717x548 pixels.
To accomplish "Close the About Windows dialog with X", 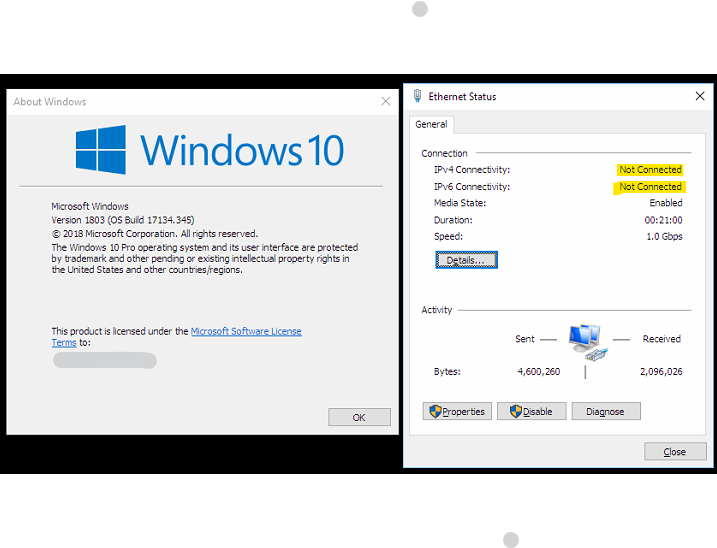I will 386,101.
